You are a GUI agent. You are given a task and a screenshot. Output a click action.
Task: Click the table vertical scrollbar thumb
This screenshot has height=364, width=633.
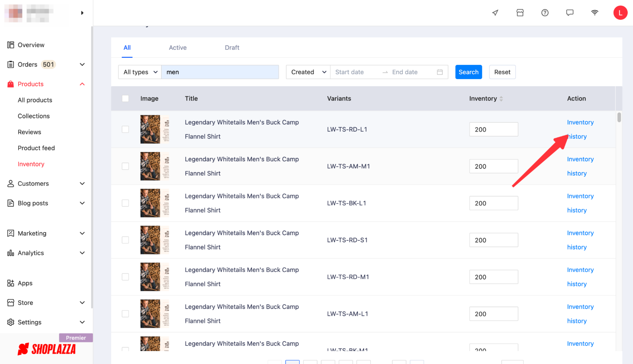(x=619, y=117)
